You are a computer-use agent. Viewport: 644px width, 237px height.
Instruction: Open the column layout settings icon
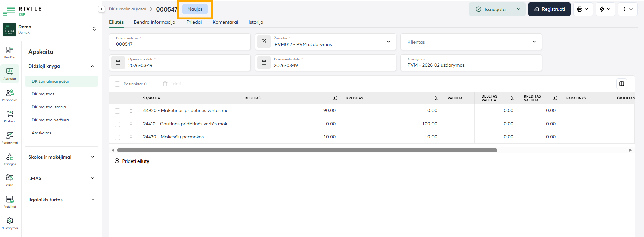[621, 84]
